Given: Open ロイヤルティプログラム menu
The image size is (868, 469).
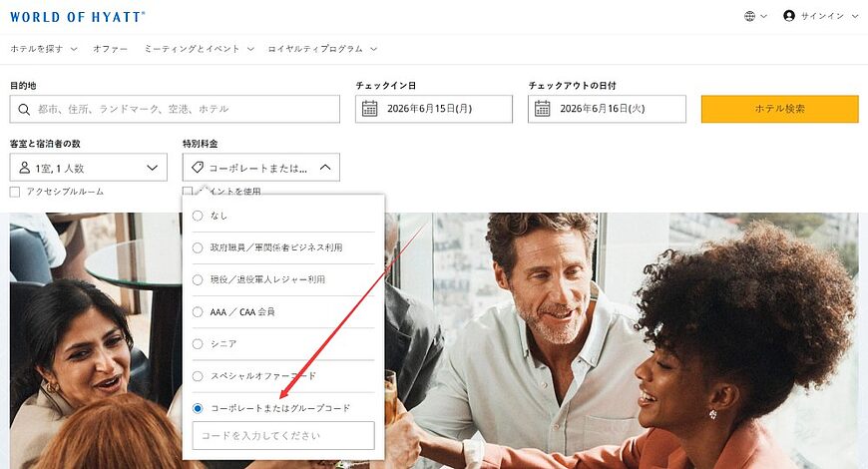Looking at the screenshot, I should point(315,49).
